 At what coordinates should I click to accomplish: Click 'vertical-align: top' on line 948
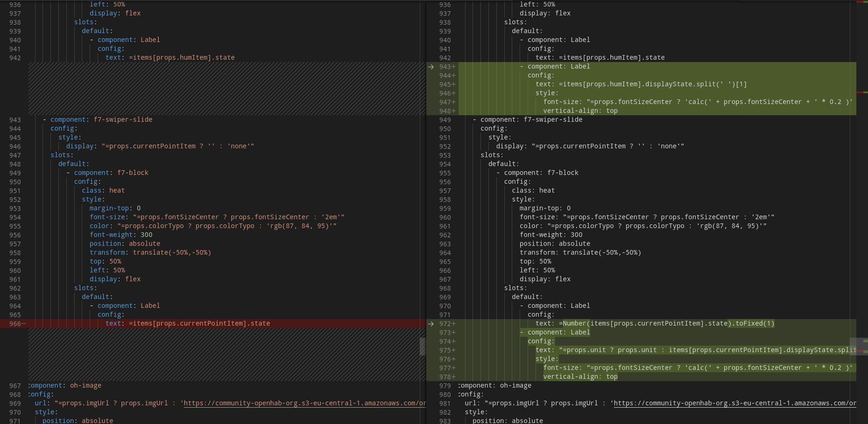(x=580, y=111)
